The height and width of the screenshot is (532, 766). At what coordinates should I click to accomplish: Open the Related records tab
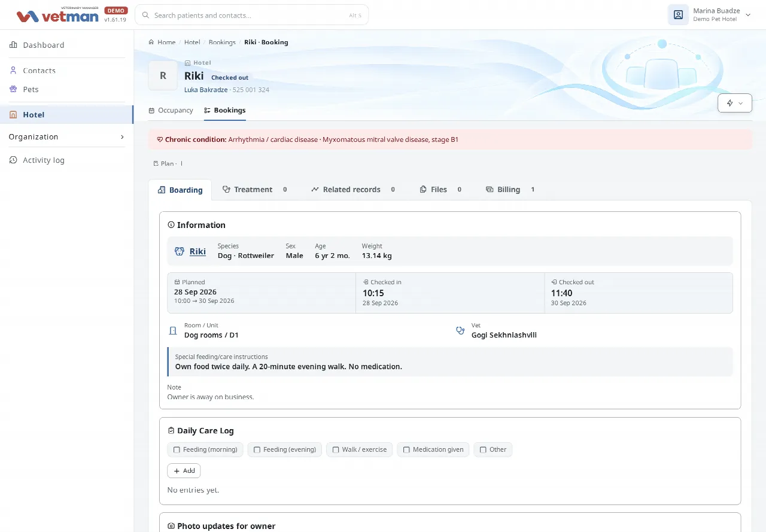[353, 189]
